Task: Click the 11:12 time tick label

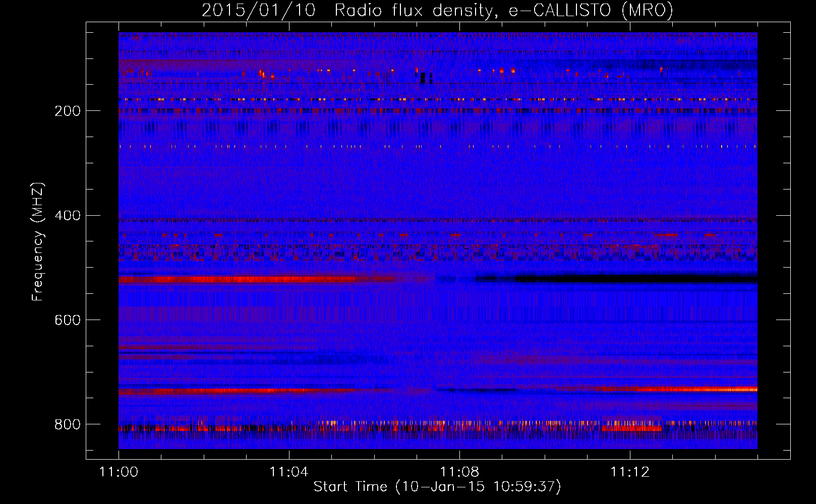Action: [x=630, y=472]
